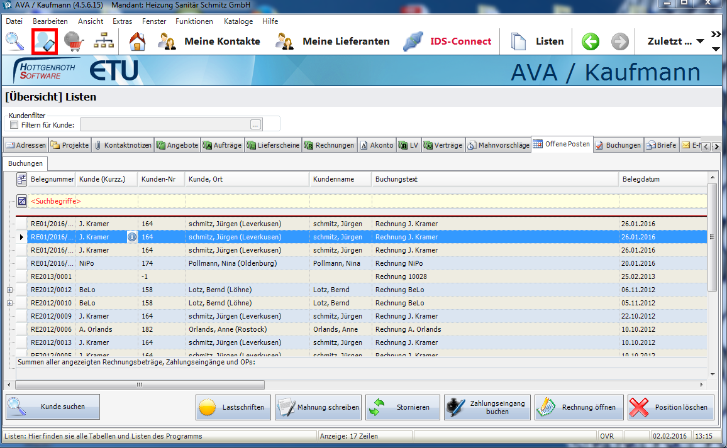Click Zahlungseingang buchen
Image resolution: width=727 pixels, height=448 pixels.
click(x=487, y=407)
